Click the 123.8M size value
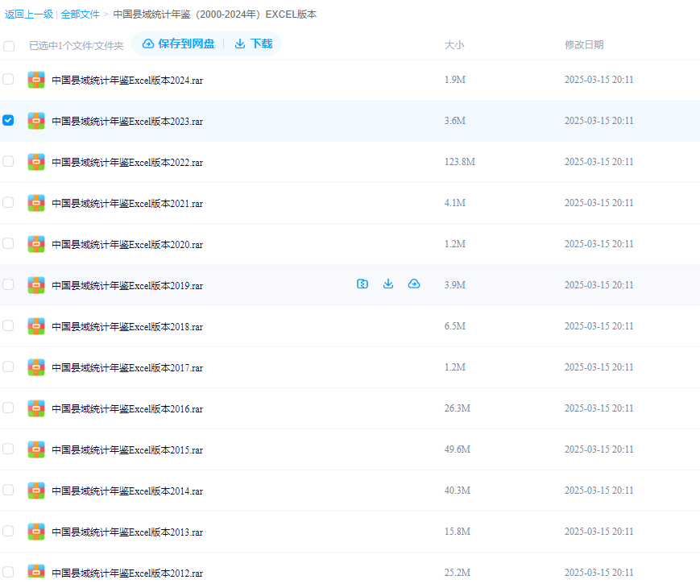700x588 pixels. [460, 162]
